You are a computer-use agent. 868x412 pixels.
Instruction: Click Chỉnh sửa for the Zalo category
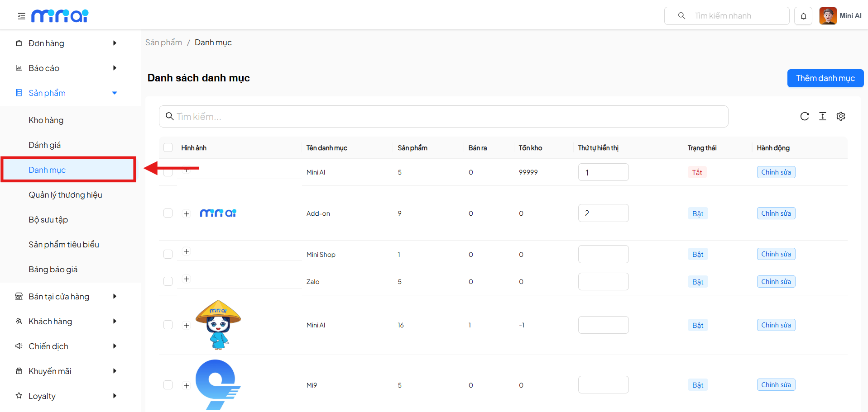tap(776, 282)
